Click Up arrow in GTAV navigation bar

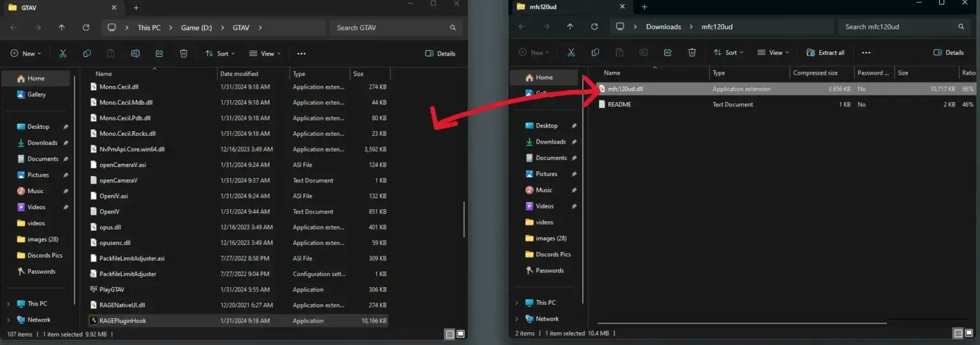coord(61,27)
